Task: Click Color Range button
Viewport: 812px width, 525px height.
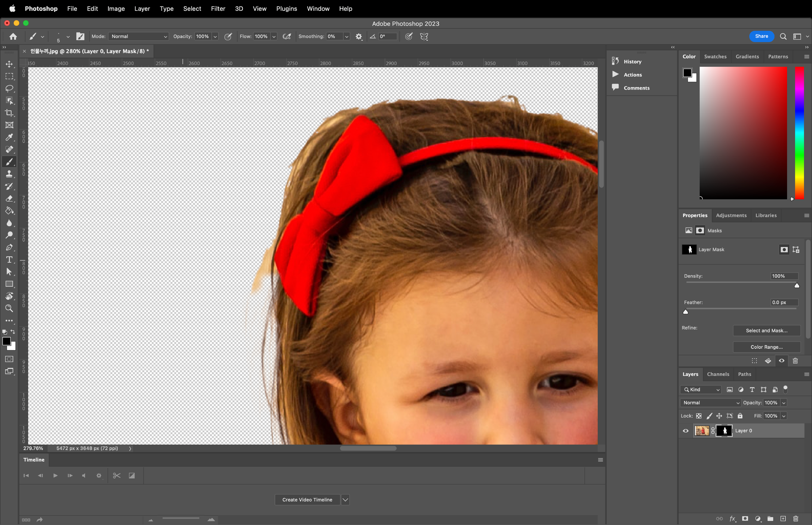Action: (x=767, y=347)
